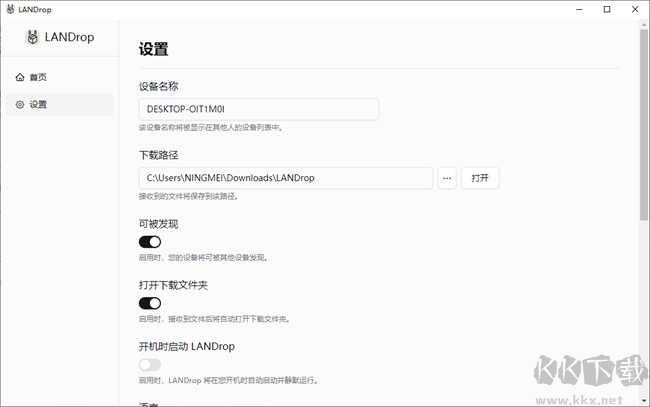Browse download path with the ... button

point(447,178)
